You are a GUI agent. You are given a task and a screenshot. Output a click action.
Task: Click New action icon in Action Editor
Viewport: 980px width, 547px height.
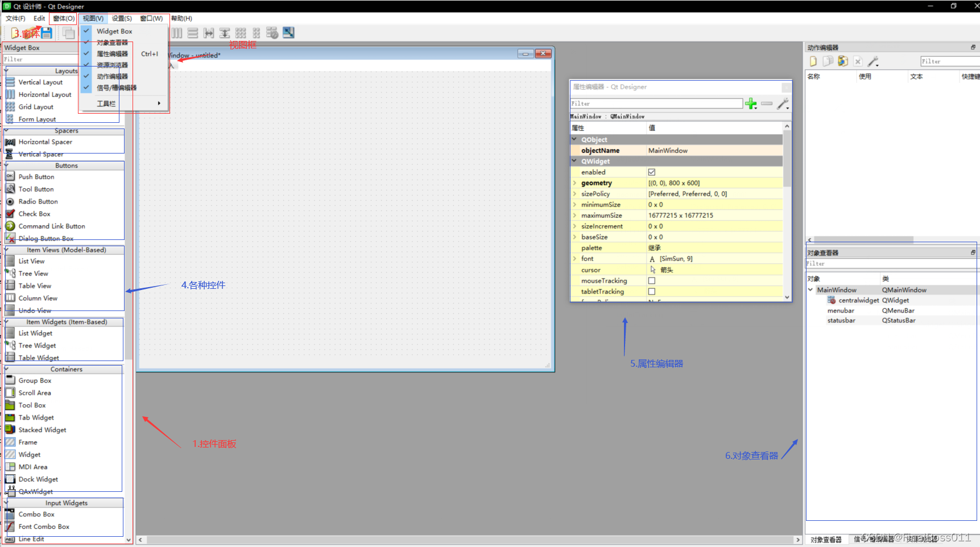pyautogui.click(x=813, y=61)
